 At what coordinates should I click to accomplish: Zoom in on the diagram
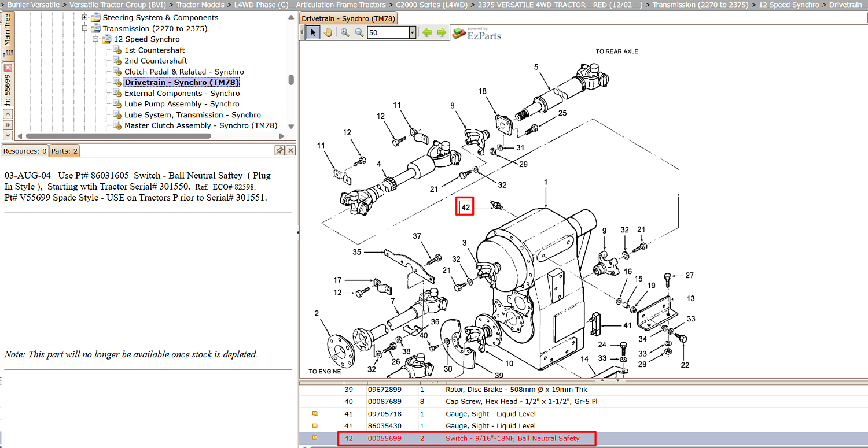tap(345, 33)
